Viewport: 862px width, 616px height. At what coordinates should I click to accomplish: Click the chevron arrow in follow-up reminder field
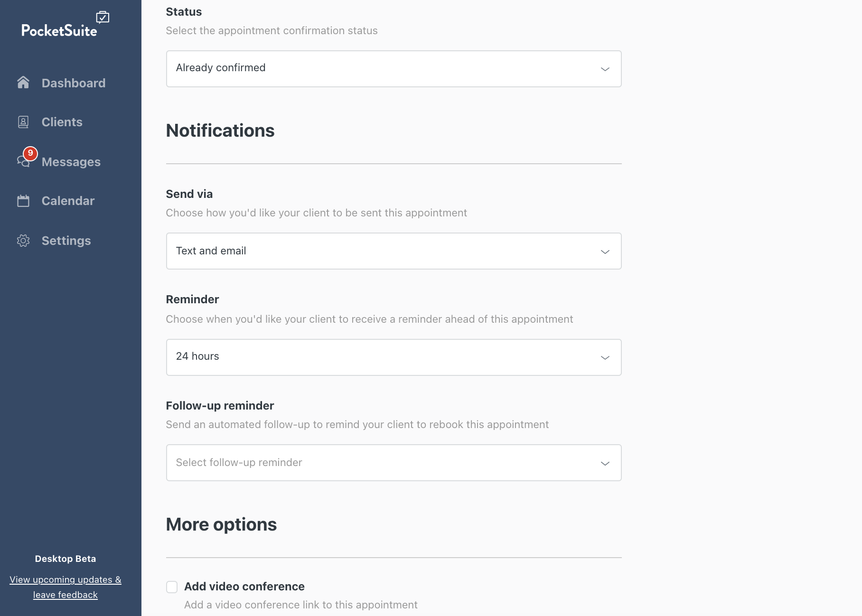(x=605, y=463)
